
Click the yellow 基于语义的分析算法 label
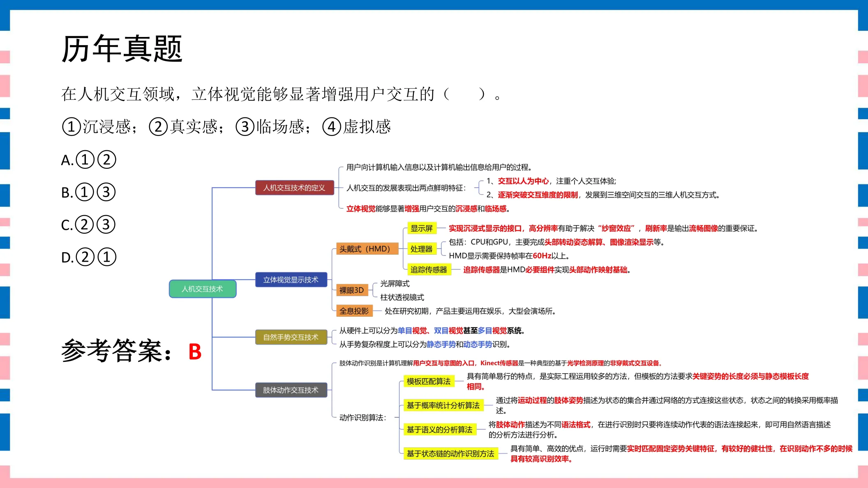[x=440, y=430]
